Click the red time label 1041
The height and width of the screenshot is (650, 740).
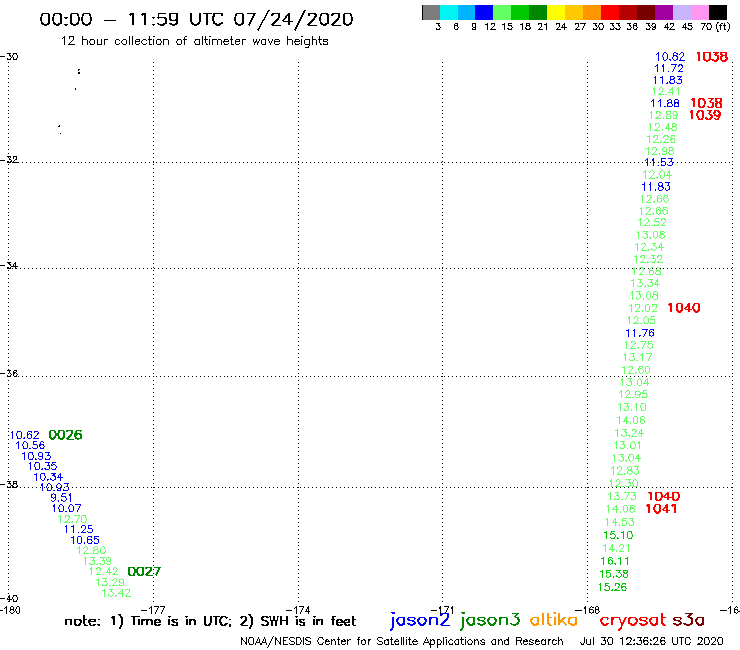click(x=661, y=509)
